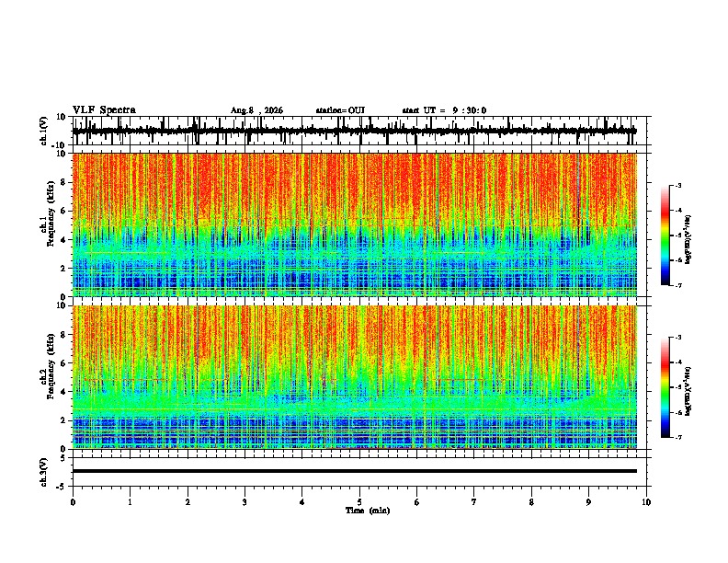Click the "2" kHz tick on ch.2 spectrogram axis
The width and height of the screenshot is (728, 563).
pos(63,420)
